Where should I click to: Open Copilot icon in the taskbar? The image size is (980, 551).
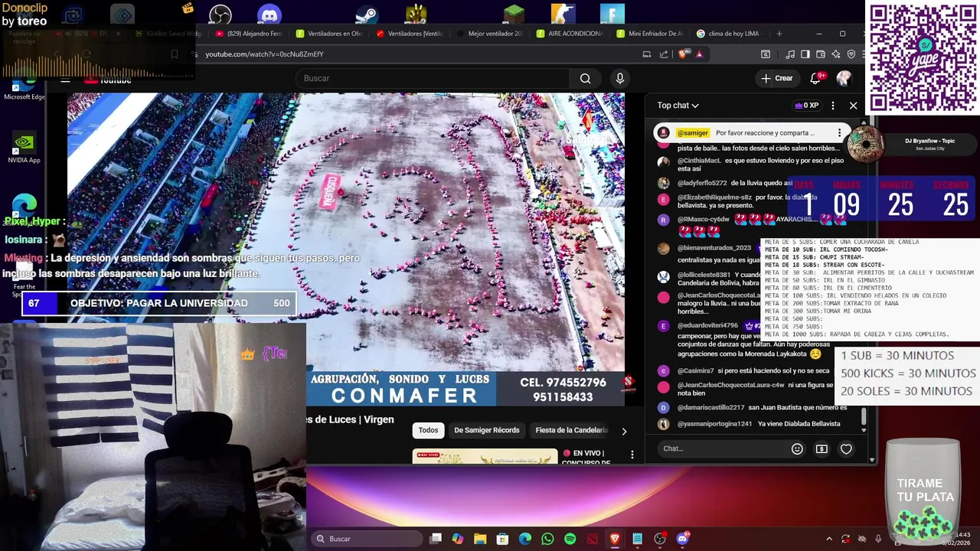pyautogui.click(x=458, y=539)
